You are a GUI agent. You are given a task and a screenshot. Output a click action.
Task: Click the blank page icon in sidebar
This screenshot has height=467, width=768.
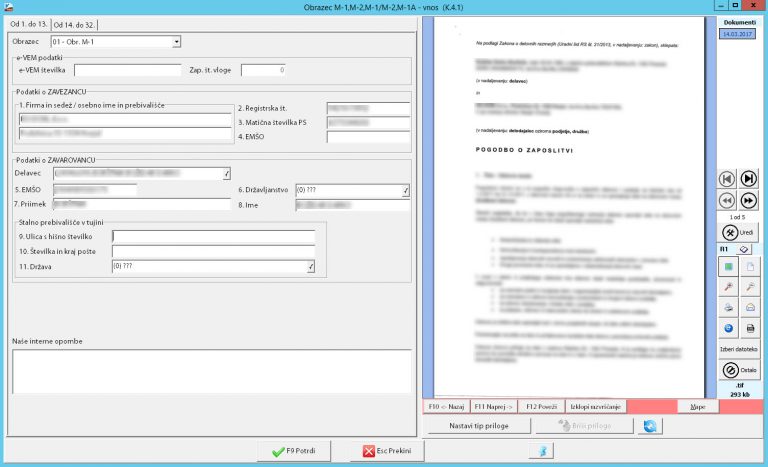pos(750,266)
